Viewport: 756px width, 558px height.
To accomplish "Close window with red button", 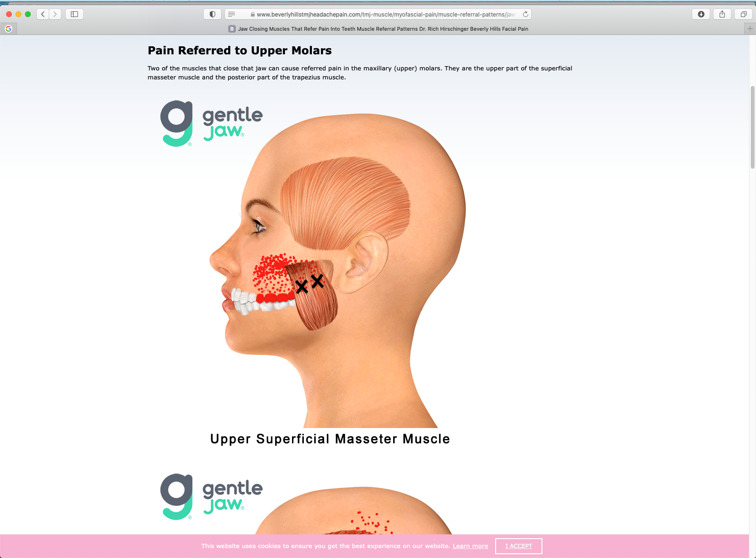I will [x=9, y=14].
